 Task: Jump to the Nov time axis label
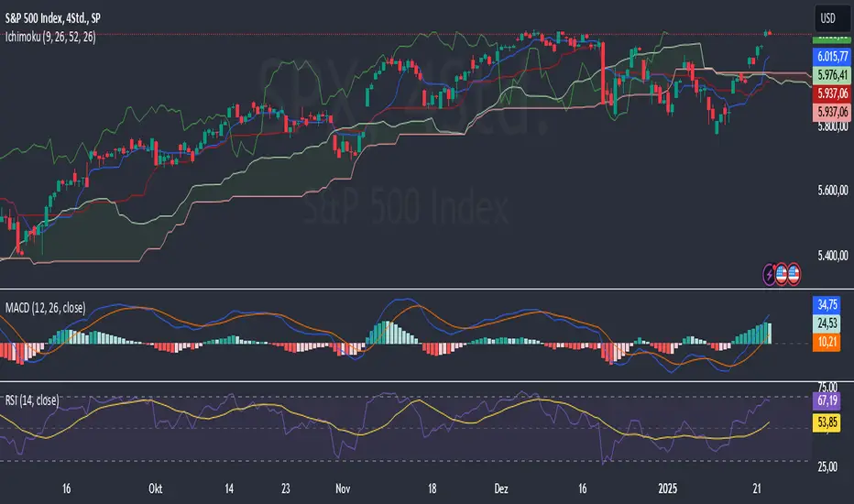(x=343, y=488)
